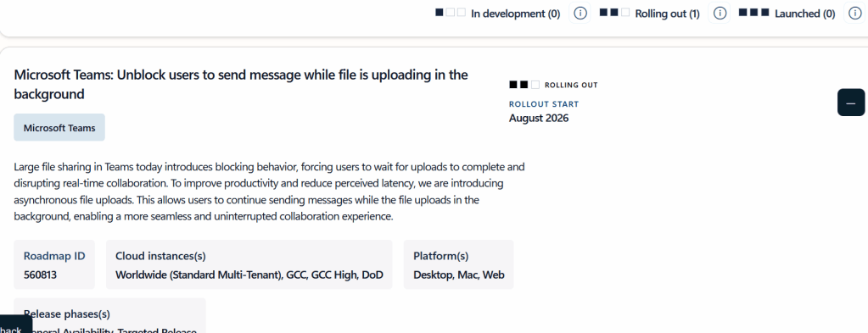Click the Release phases(s) heading
Screen dimensions: 868x333
(x=66, y=314)
